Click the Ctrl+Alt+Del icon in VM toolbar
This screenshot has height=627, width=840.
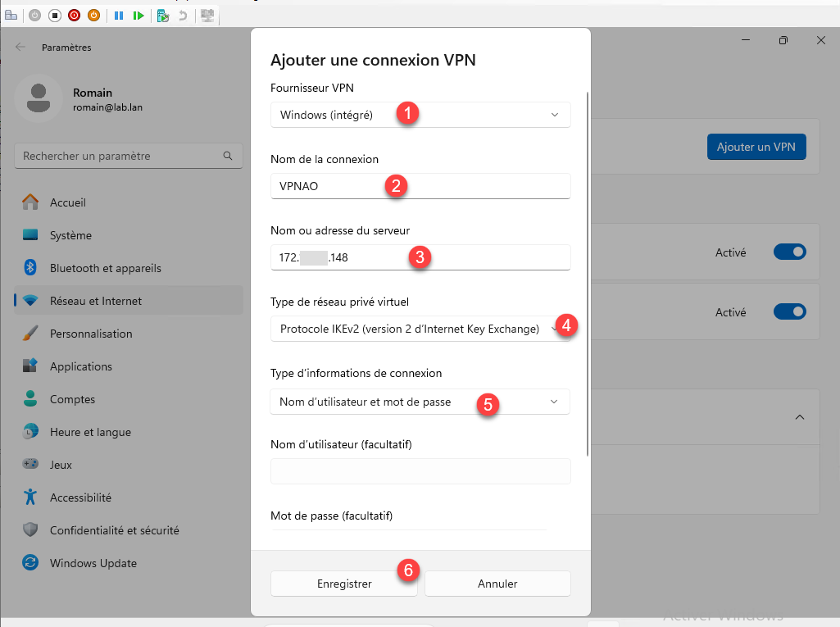click(x=11, y=15)
